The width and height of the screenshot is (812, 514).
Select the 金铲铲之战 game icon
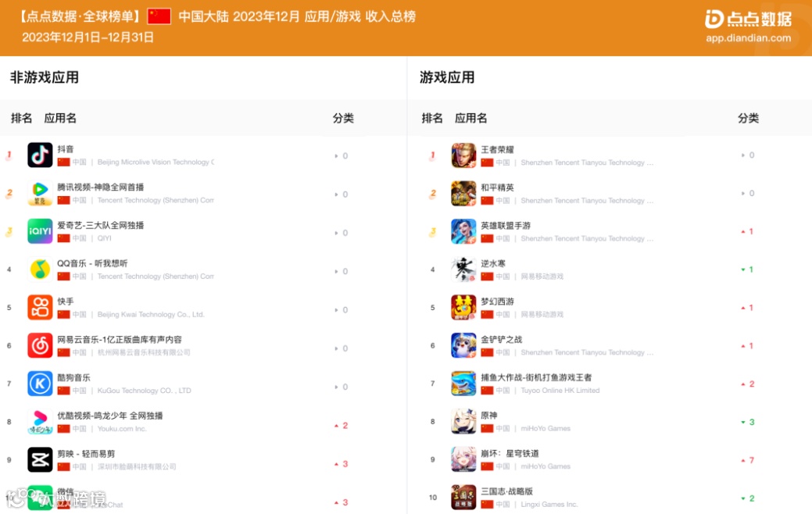coord(463,345)
